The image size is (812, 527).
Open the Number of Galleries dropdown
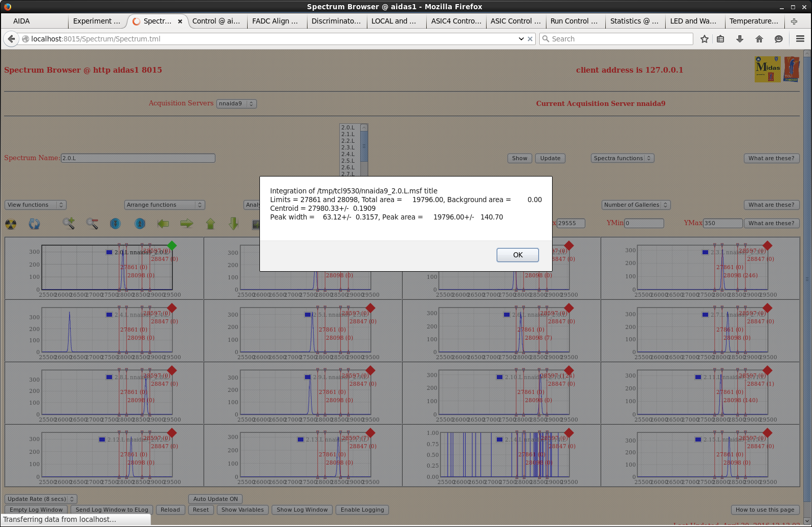point(635,205)
